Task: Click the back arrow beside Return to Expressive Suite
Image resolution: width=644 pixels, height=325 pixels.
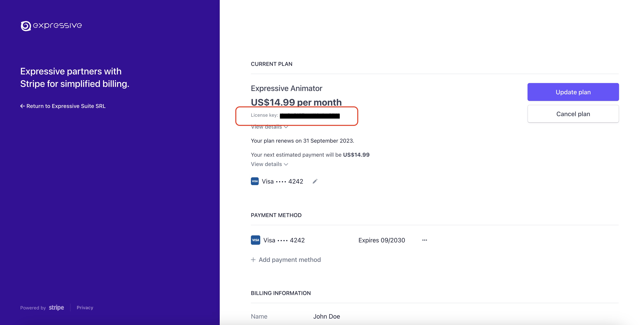Action: [x=23, y=106]
